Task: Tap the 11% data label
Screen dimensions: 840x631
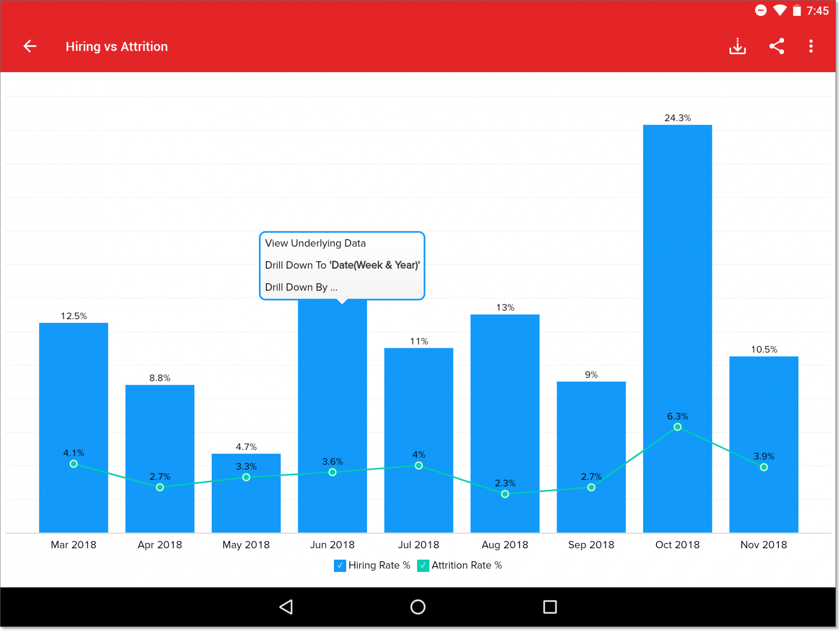Action: (419, 341)
